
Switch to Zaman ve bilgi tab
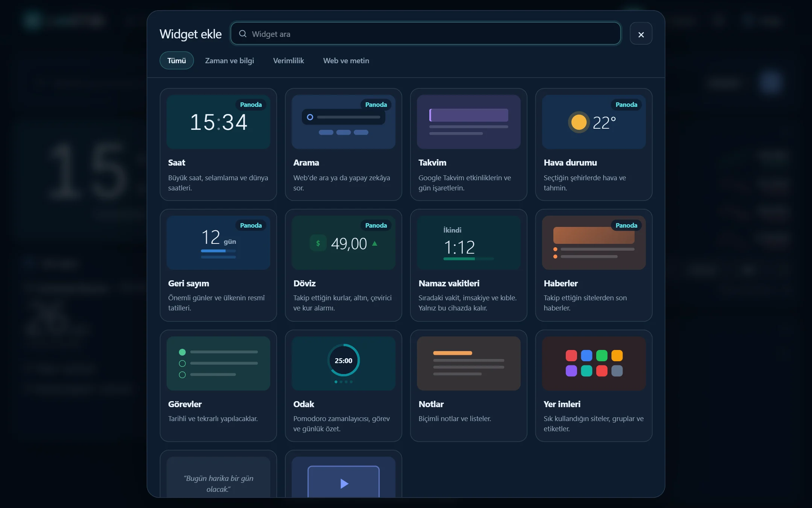[x=229, y=61]
